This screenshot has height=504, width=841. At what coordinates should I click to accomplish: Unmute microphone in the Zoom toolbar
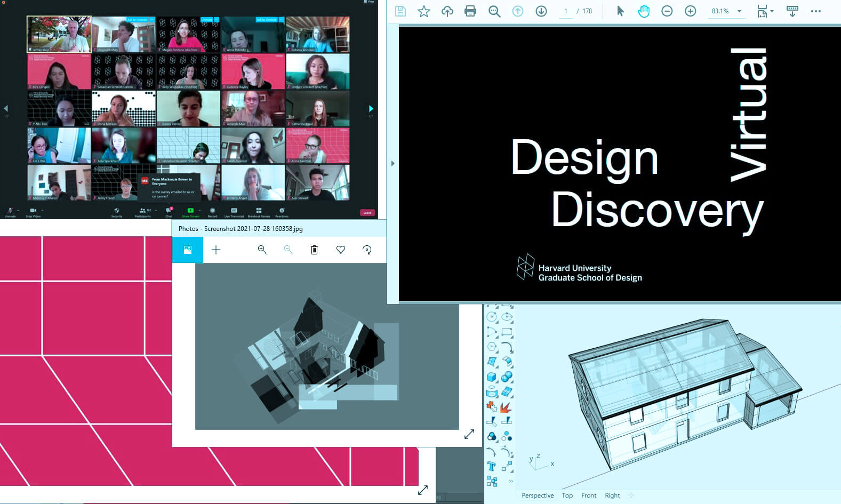tap(10, 212)
